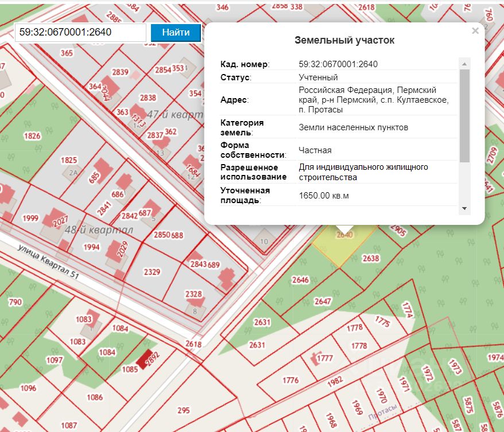Click parcel label 1999
Image resolution: width=504 pixels, height=432 pixels.
coord(30,218)
